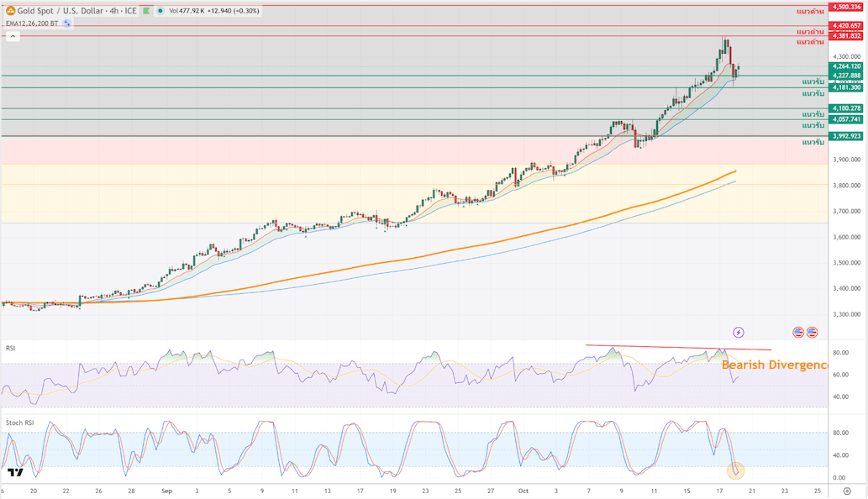
Task: Select the RSI indicator label
Action: coord(11,347)
